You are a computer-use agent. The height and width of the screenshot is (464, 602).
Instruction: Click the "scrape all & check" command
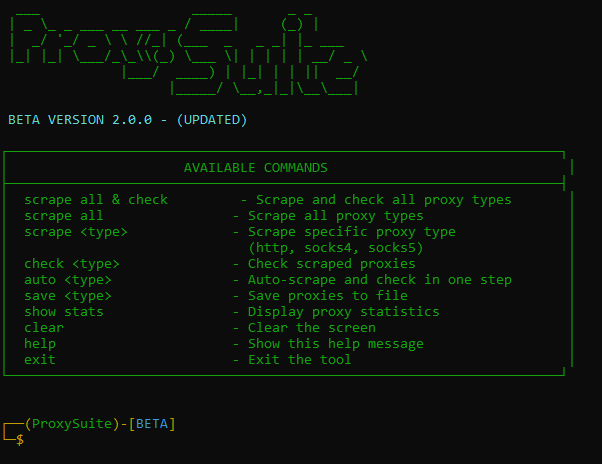click(96, 200)
